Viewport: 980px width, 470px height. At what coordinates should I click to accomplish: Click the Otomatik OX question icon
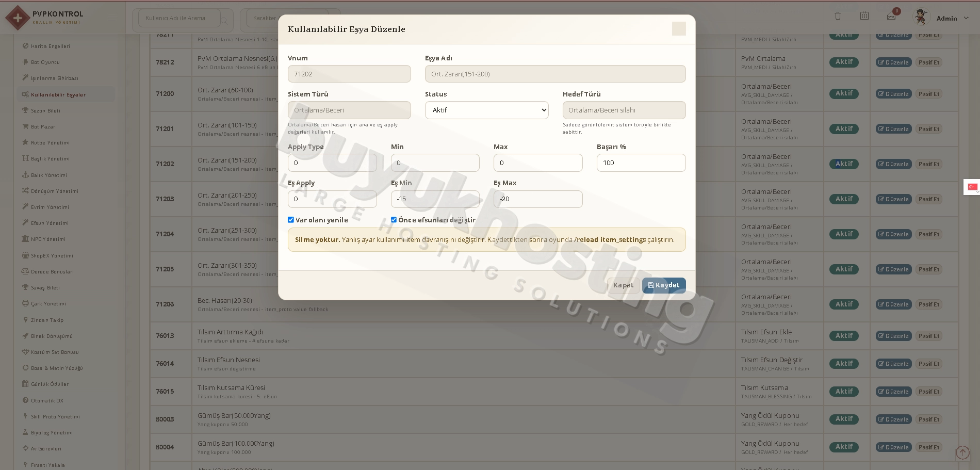pos(25,400)
